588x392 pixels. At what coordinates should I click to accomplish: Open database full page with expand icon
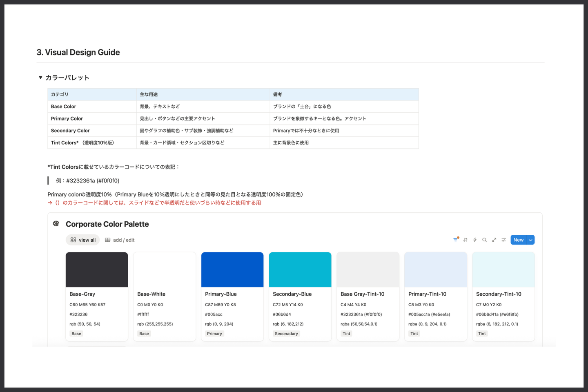(x=494, y=240)
